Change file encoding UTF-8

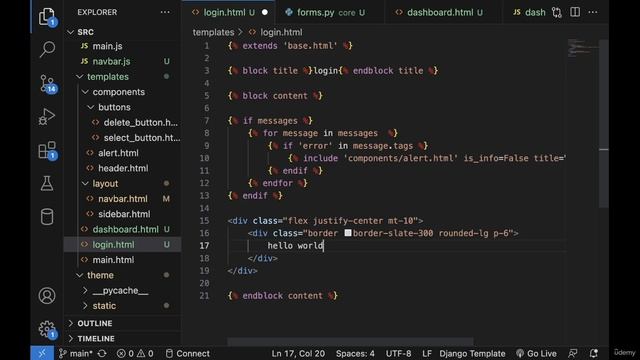coord(398,353)
